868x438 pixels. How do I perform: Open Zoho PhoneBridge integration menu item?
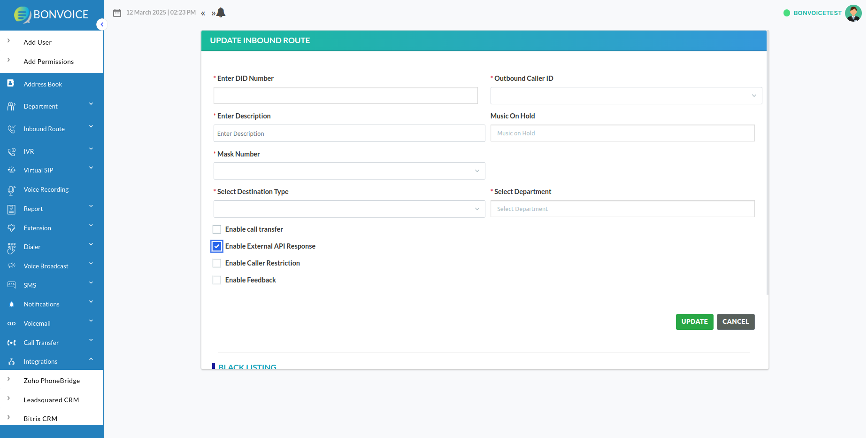(52, 381)
